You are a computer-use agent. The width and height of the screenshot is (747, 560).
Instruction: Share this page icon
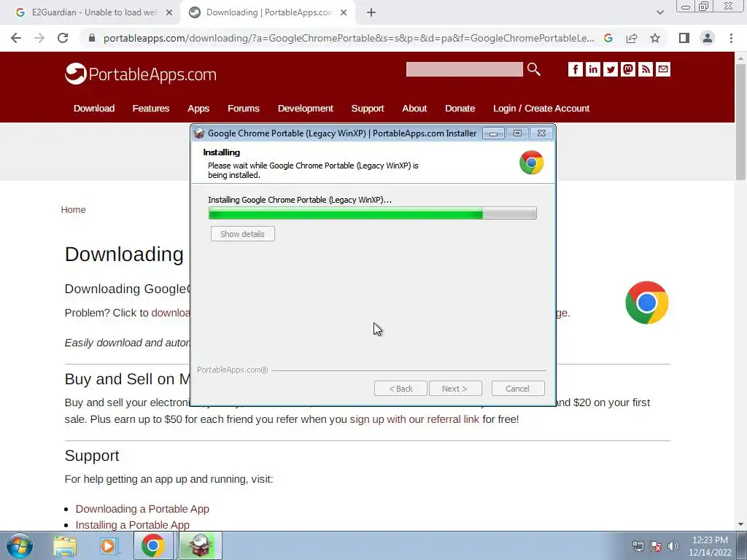pos(632,38)
